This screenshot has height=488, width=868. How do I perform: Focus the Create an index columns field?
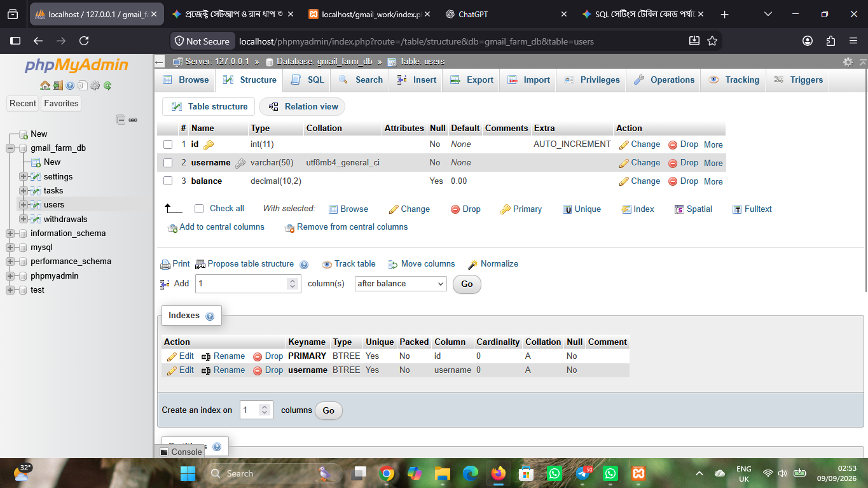click(256, 410)
